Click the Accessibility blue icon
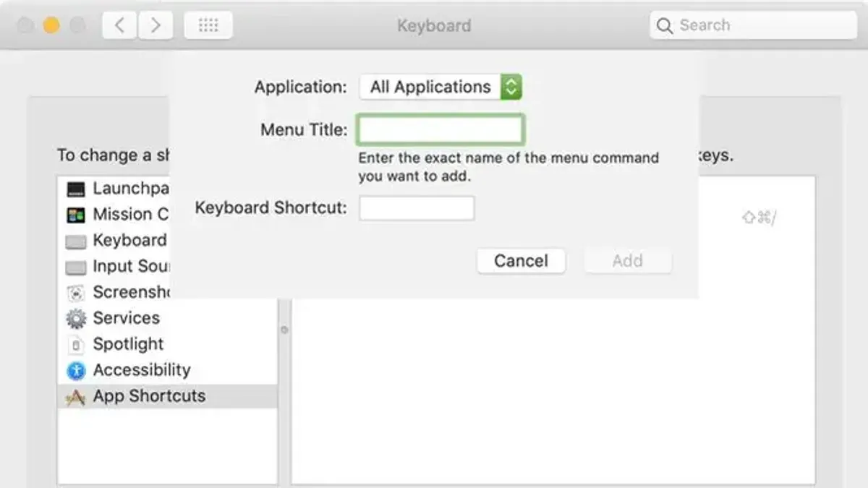This screenshot has width=868, height=488. (x=76, y=371)
